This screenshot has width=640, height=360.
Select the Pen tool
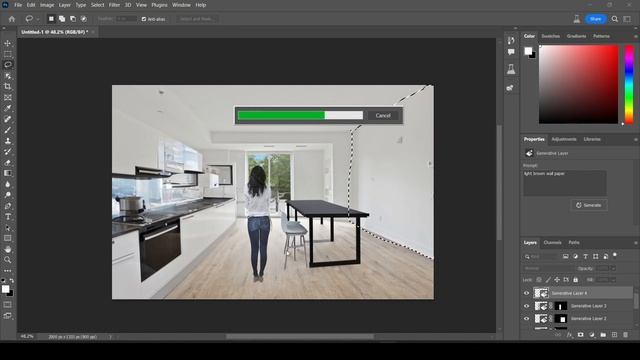[7, 206]
